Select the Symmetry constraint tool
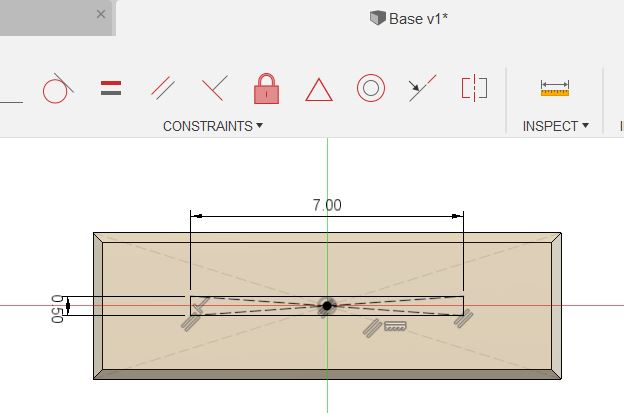Image resolution: width=624 pixels, height=413 pixels. [474, 88]
